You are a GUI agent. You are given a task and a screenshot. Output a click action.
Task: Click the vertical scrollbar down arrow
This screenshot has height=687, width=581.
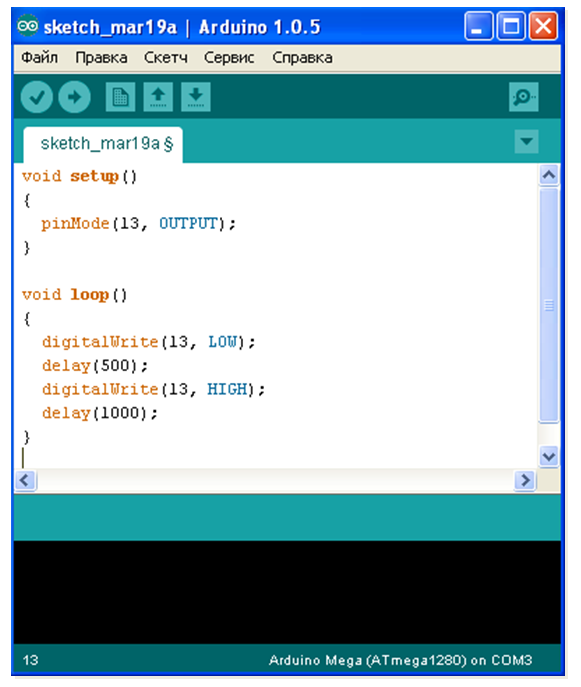point(549,457)
